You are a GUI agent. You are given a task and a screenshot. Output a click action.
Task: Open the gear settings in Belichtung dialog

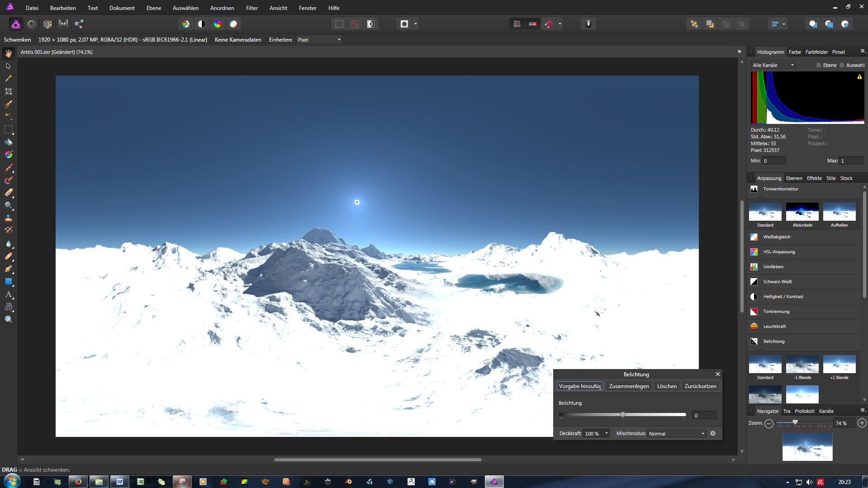click(713, 433)
